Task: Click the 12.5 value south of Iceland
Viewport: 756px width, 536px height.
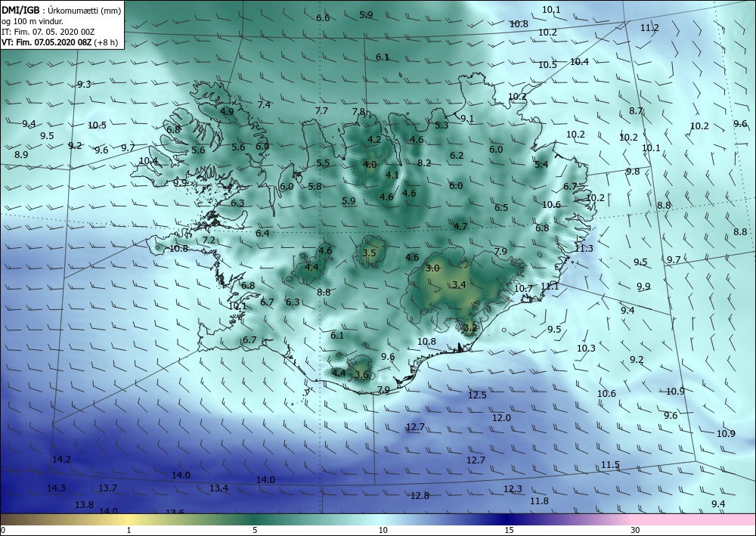Action: (x=477, y=395)
